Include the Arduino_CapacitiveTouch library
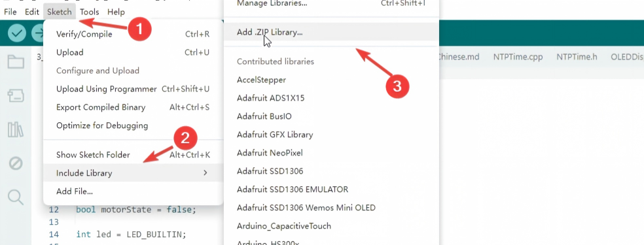 [x=331, y=226]
